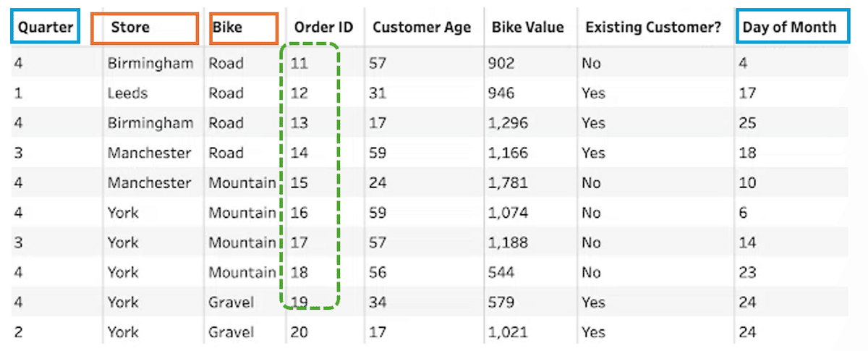Select Bike Value cell 902
The image size is (868, 351).
tap(501, 63)
